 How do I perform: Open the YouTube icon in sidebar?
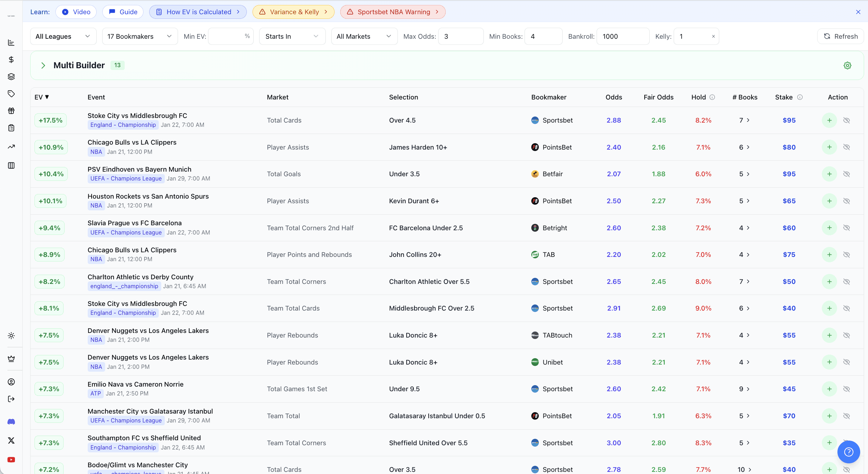(x=11, y=460)
